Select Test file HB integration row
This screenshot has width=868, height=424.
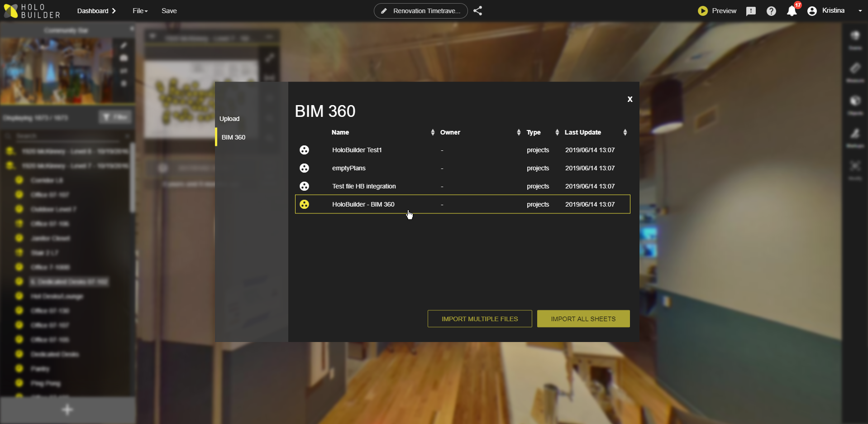pos(463,186)
